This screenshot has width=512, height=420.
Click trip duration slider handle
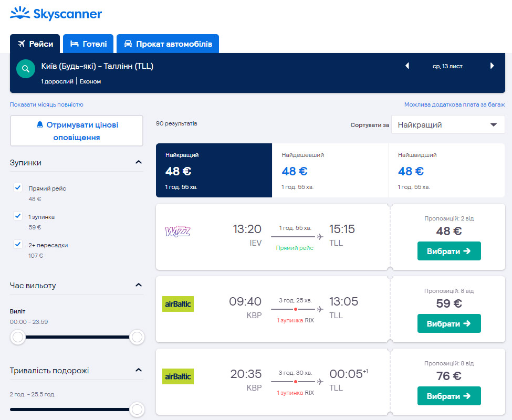(137, 409)
